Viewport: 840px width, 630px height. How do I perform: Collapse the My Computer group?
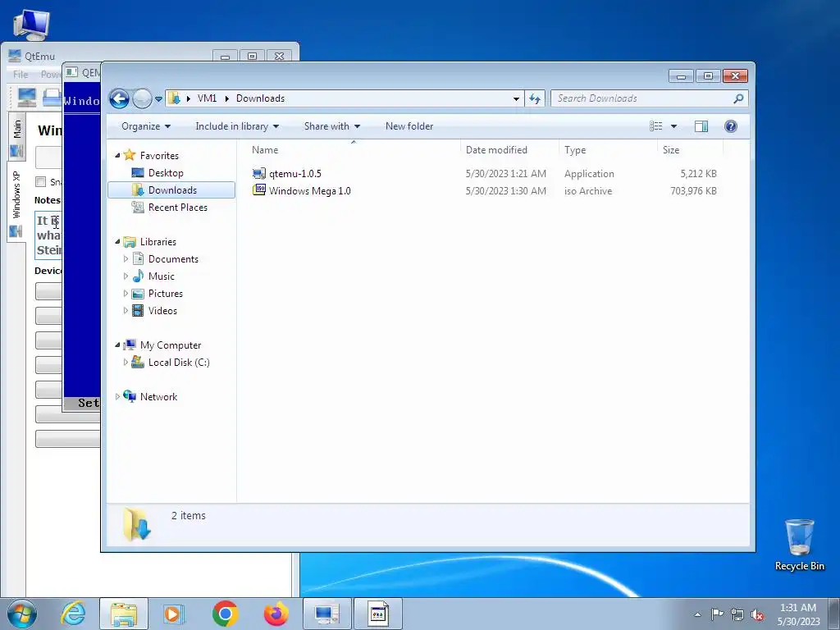(117, 345)
